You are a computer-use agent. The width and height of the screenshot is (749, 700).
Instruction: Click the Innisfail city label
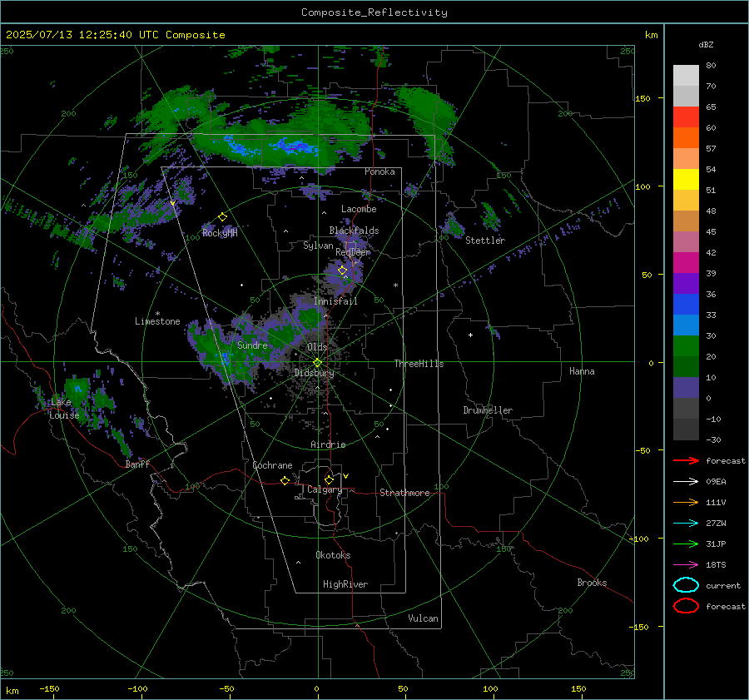[335, 301]
